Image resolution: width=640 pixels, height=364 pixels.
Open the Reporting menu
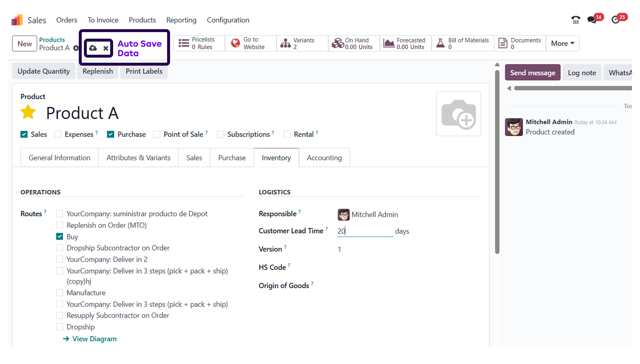[181, 20]
